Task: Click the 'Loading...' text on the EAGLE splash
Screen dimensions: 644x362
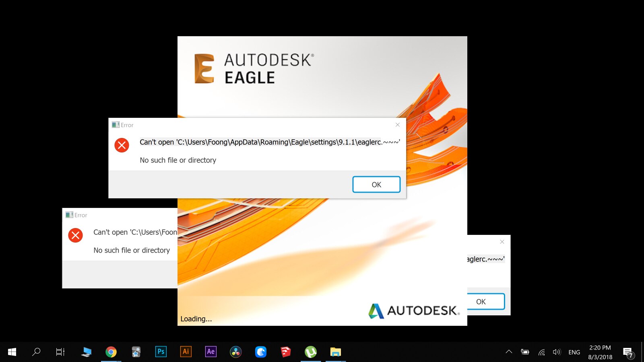Action: pyautogui.click(x=196, y=319)
